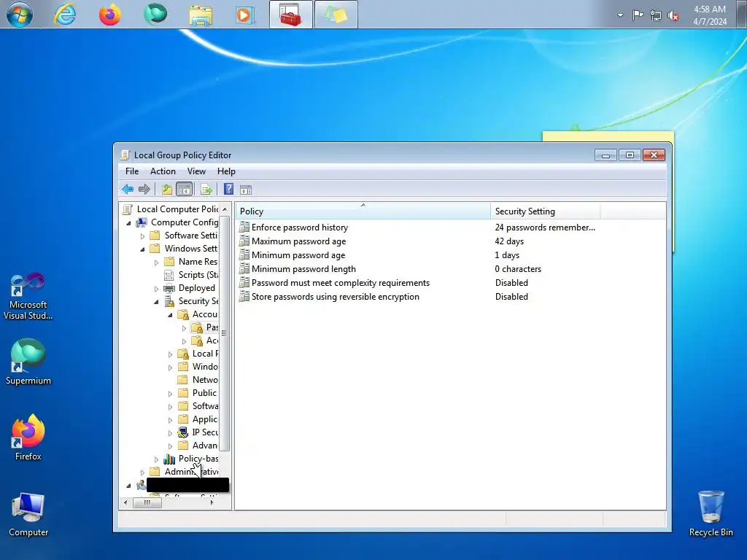Open Windows Explorer from the taskbar
Viewport: 747px width, 560px height.
(201, 15)
